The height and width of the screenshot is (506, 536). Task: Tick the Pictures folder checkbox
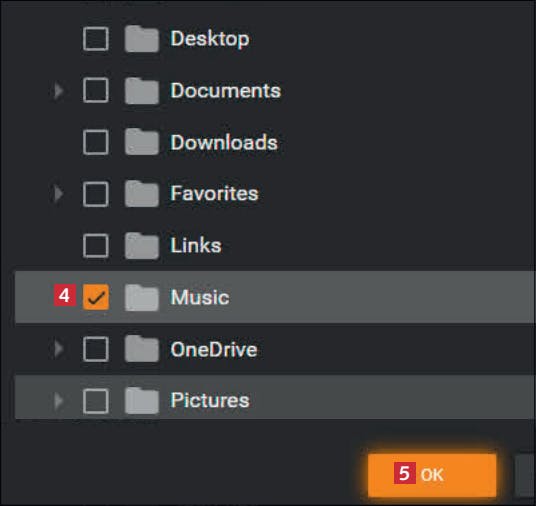[x=96, y=401]
